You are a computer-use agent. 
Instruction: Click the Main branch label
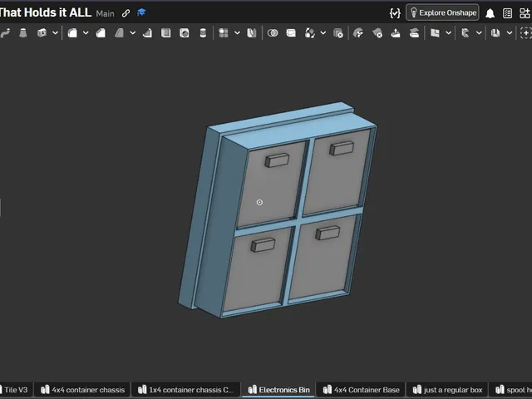pyautogui.click(x=106, y=13)
